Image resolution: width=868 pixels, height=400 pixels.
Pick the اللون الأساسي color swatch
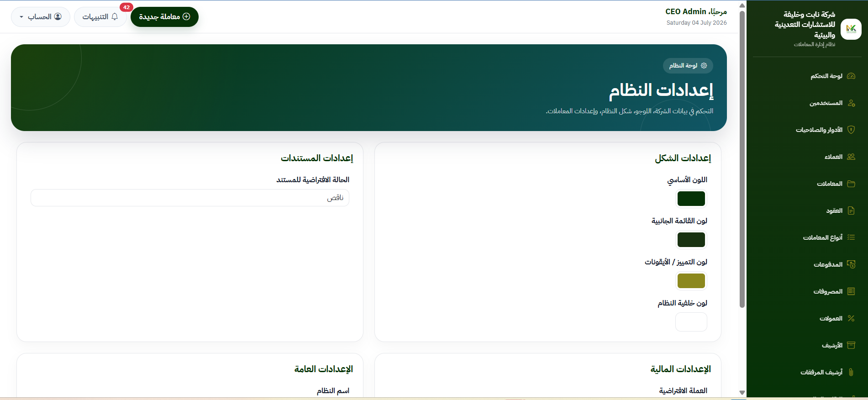[691, 199]
